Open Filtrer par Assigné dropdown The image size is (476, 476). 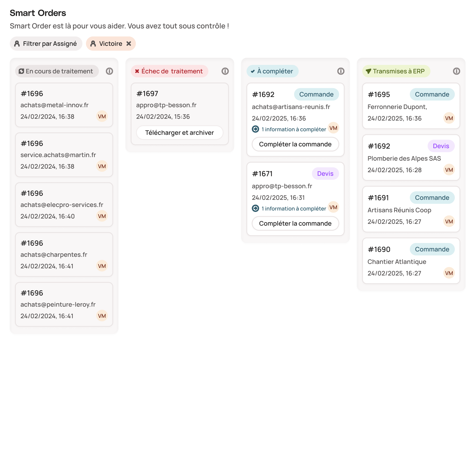tap(46, 44)
